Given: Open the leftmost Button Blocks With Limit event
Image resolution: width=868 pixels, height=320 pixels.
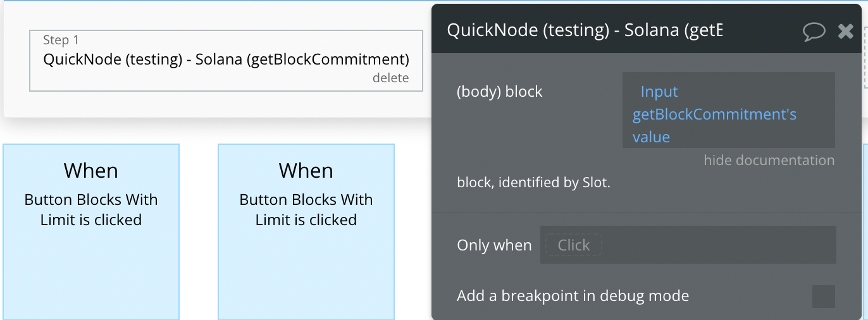Looking at the screenshot, I should (x=91, y=231).
